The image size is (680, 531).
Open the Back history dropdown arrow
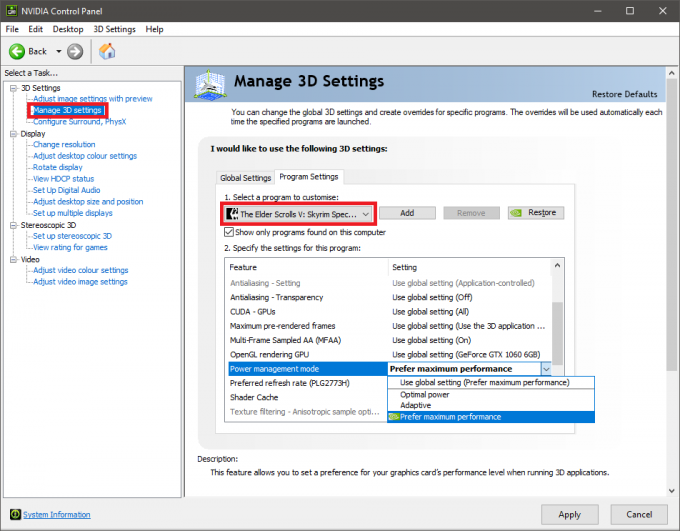[x=59, y=52]
